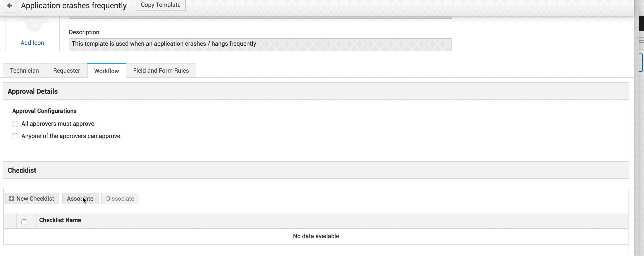The width and height of the screenshot is (644, 256).
Task: Collapse the Checklist section header
Action: click(x=22, y=171)
